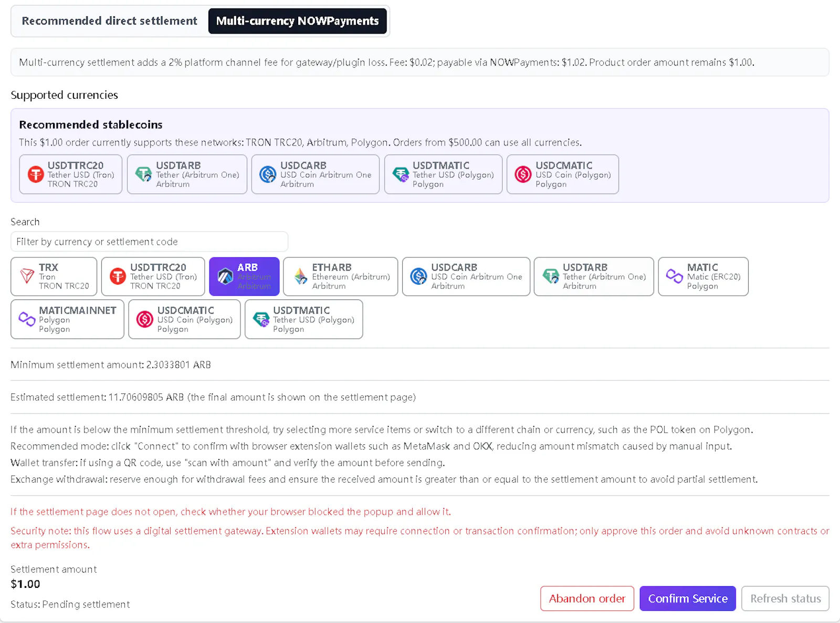Select ETHARB label in currency list

click(x=332, y=267)
